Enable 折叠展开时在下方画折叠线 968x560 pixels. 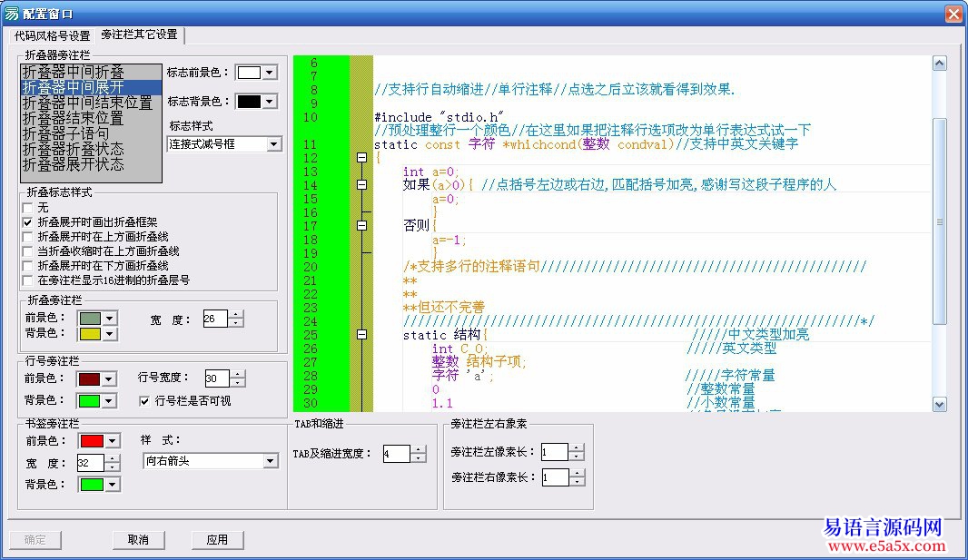27,266
